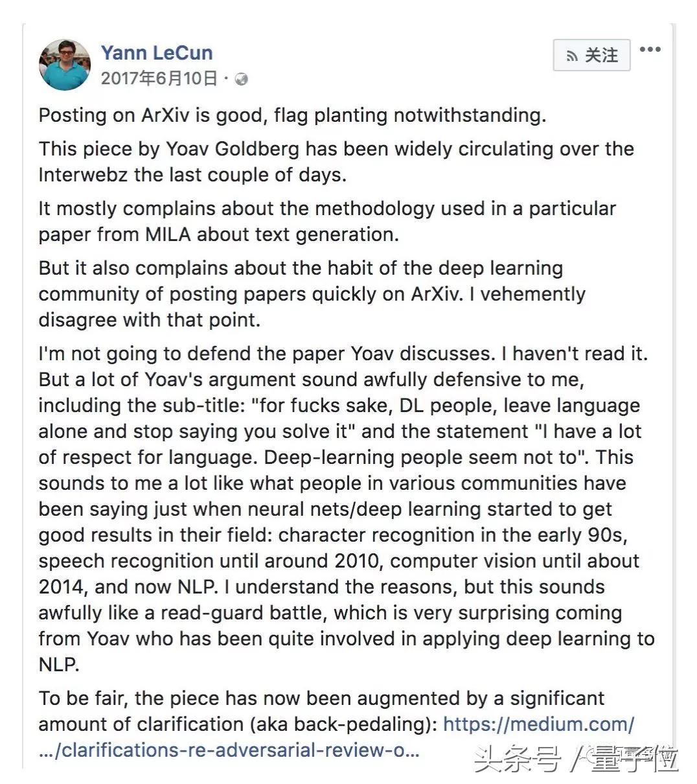
Task: Click the paragraph beginning 'It mostly complains'
Action: pos(326,221)
